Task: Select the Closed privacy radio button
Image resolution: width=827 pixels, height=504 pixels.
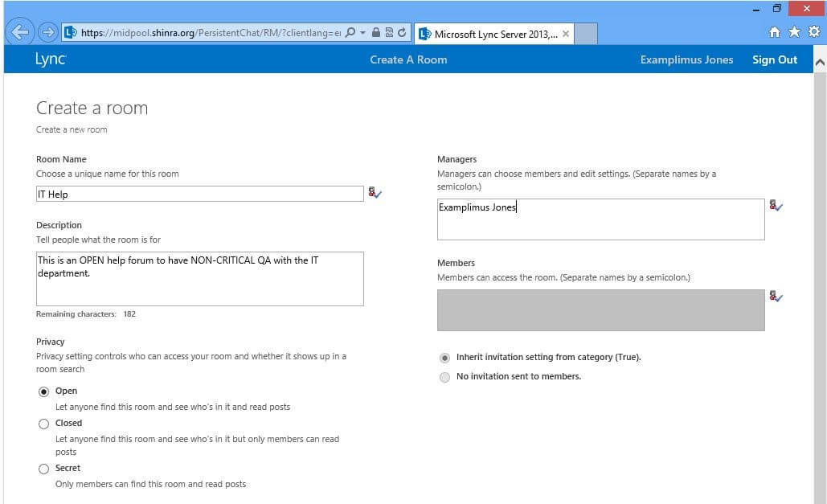Action: (x=43, y=424)
